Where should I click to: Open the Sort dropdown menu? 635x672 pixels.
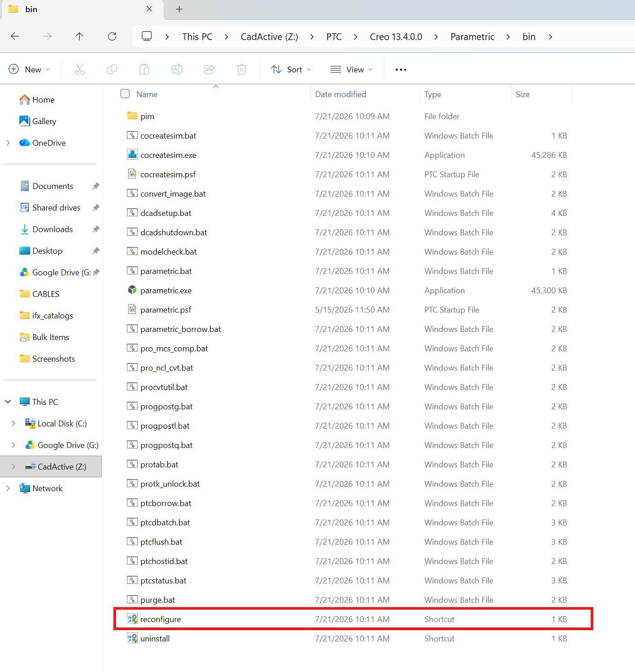(x=291, y=69)
